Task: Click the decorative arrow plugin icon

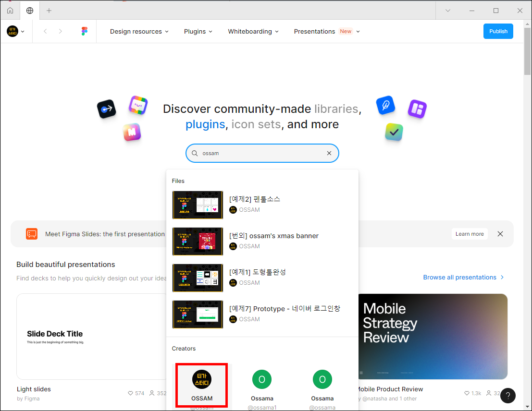Action: click(107, 109)
